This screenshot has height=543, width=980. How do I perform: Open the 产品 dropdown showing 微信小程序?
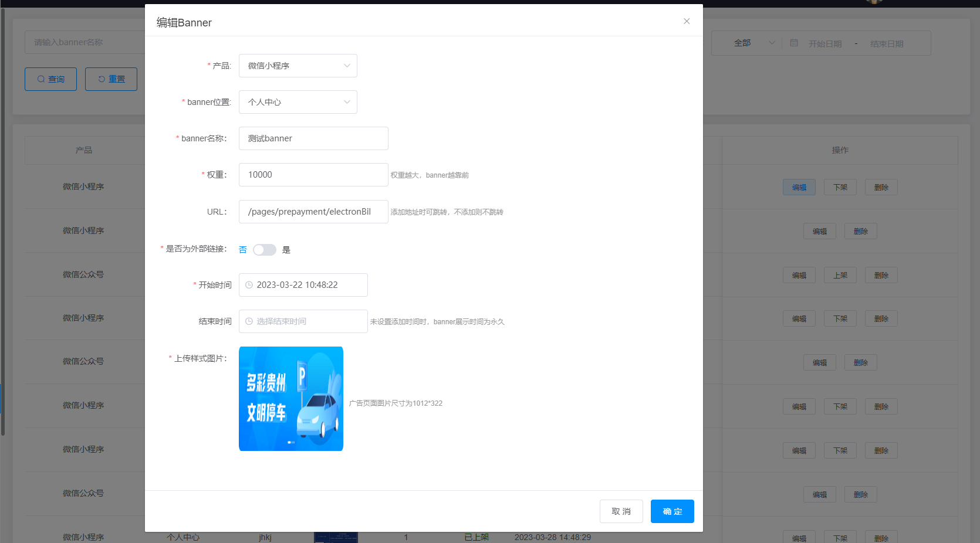[298, 66]
